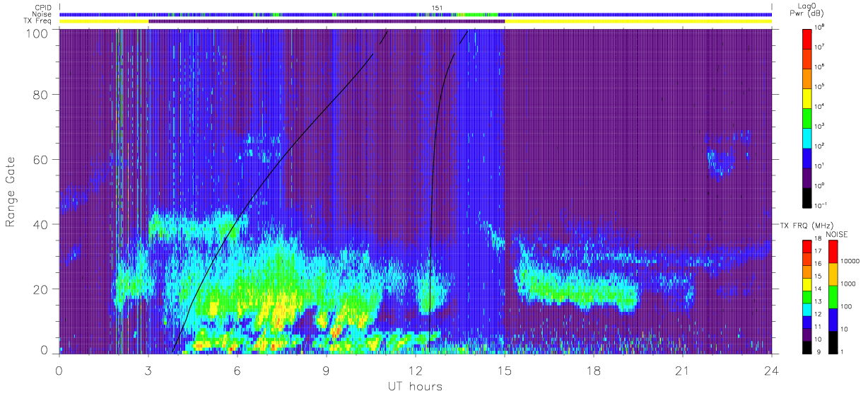The image size is (868, 401).
Task: Select the black segment of the Lag0 Pwr colorbar
Action: (807, 197)
